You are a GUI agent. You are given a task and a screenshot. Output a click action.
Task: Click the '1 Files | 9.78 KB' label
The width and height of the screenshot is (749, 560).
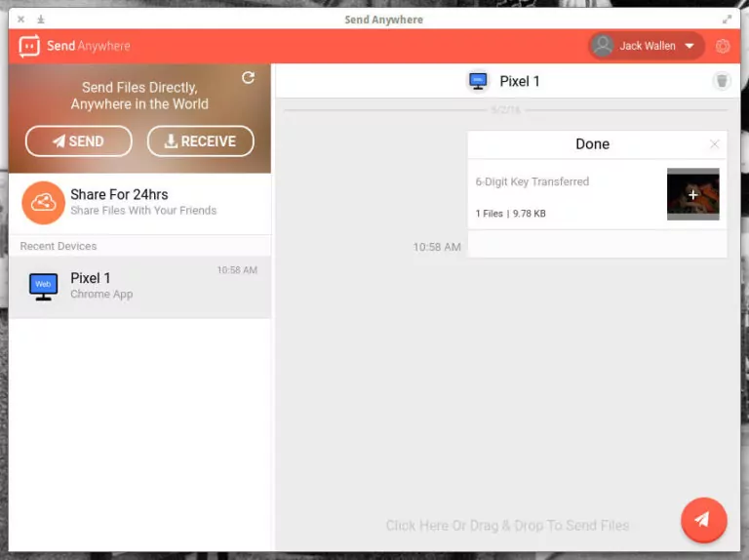click(x=510, y=214)
